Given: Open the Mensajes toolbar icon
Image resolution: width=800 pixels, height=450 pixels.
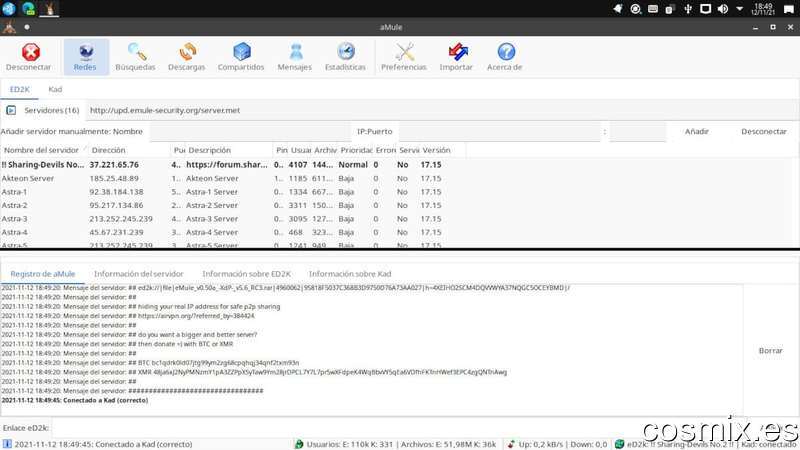Looking at the screenshot, I should click(x=295, y=57).
